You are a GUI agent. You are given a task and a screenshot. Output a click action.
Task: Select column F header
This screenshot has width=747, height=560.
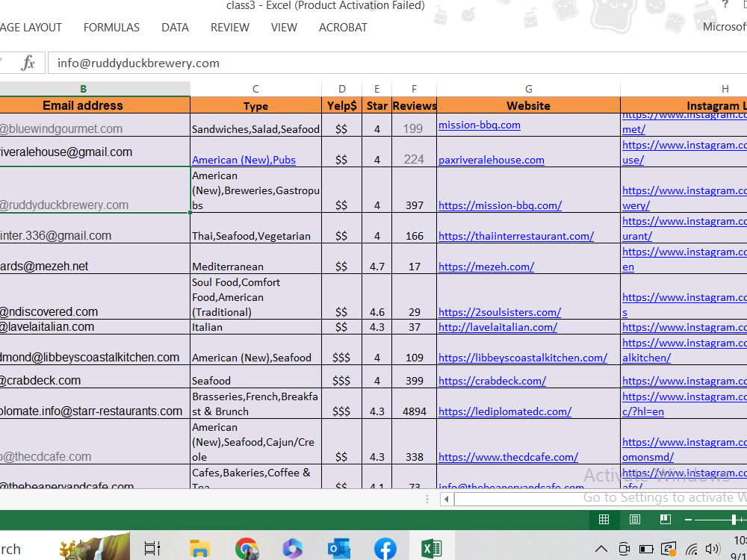[414, 89]
